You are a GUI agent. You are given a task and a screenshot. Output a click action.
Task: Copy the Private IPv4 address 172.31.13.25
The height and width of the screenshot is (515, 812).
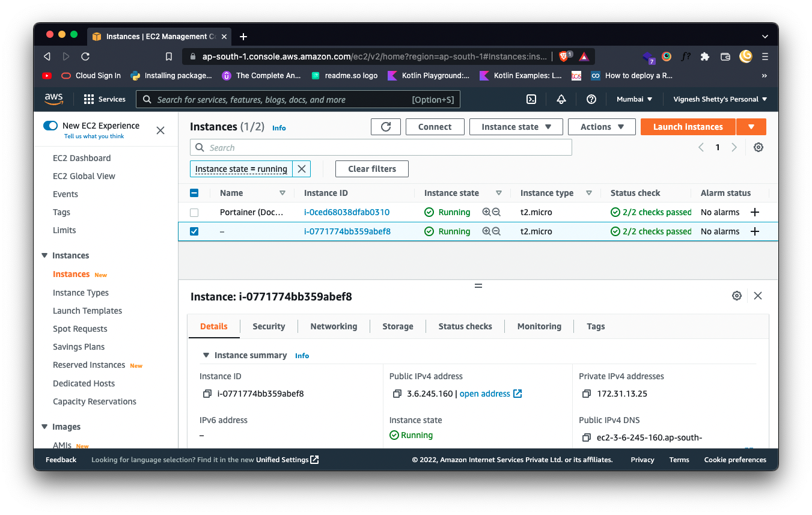click(x=587, y=394)
